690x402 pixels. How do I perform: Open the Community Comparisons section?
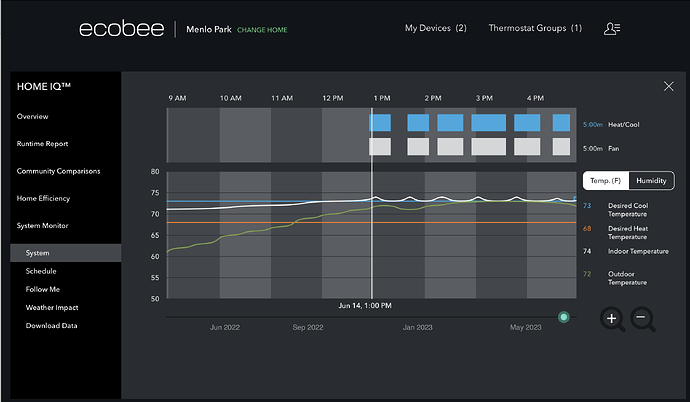coord(59,171)
